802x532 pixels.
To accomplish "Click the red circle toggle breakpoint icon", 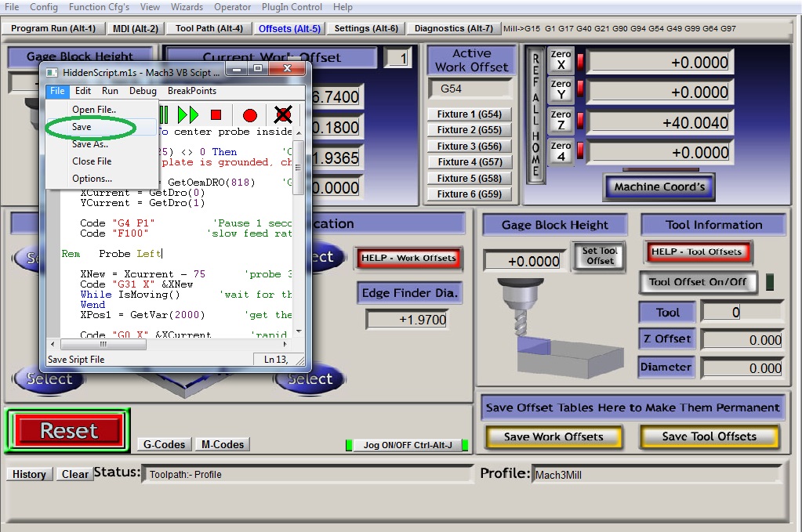I will pyautogui.click(x=249, y=115).
